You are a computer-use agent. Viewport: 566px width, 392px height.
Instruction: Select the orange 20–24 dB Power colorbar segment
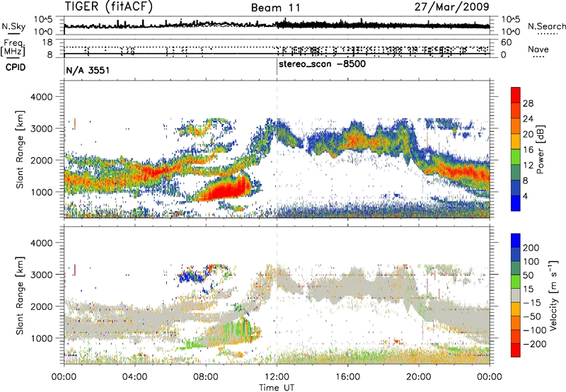coord(516,127)
